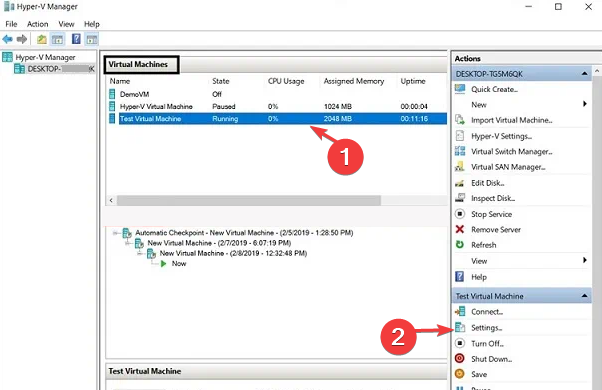Click red X Remove Server icon
602x390 pixels.
point(460,229)
